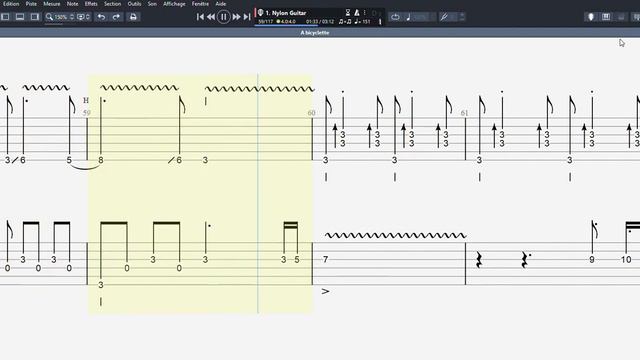Viewport: 640px width, 360px height.
Task: Click the screen display mode icon
Action: tap(80, 17)
